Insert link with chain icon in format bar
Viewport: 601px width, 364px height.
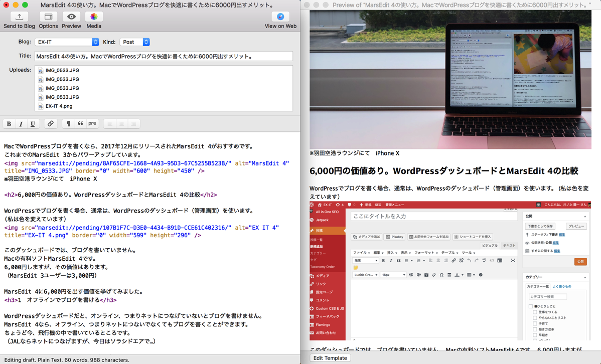pyautogui.click(x=50, y=124)
